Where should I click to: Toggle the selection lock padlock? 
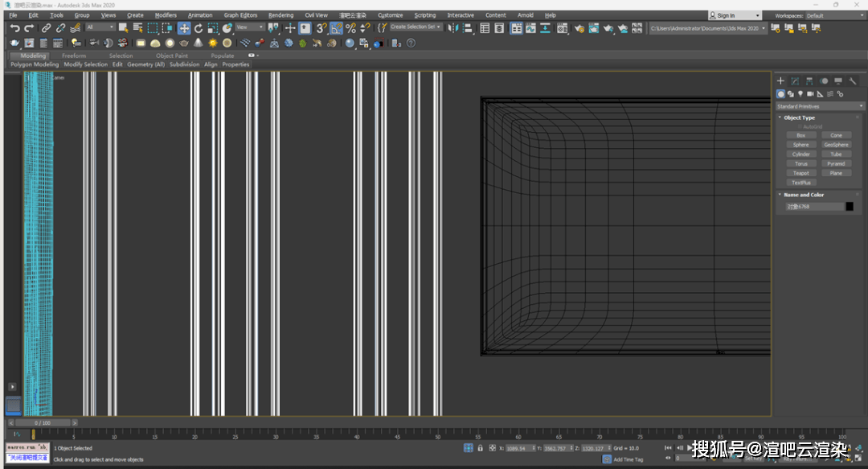pos(480,448)
